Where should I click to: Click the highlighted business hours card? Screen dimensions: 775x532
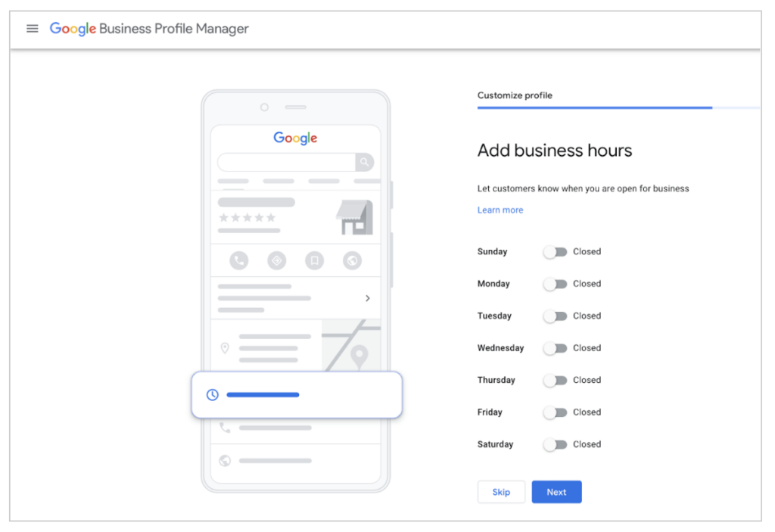[x=297, y=394]
